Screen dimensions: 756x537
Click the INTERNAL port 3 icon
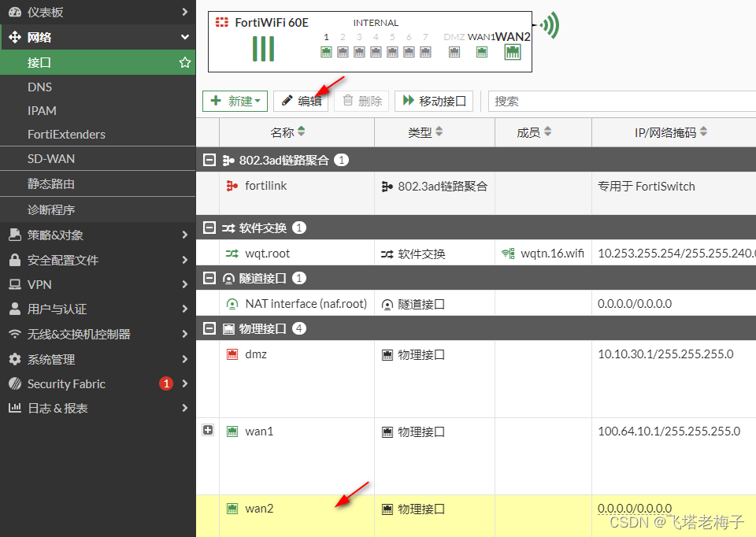(x=359, y=52)
